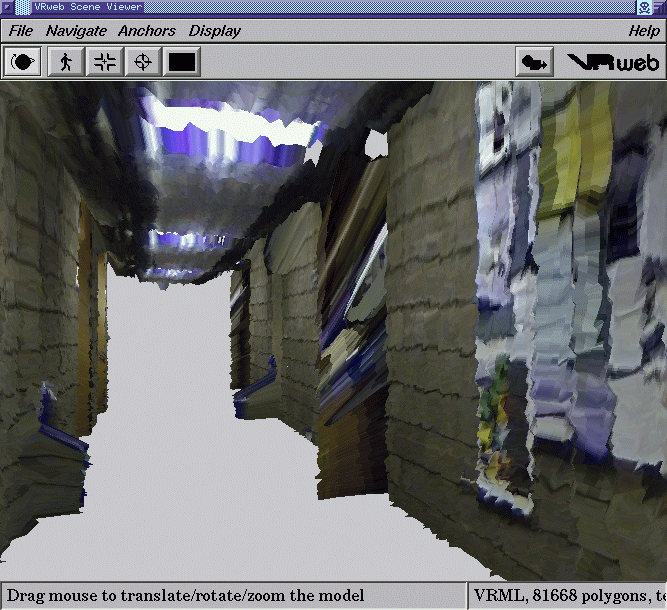
Task: Click the 'Drag mouse to translate' status message
Action: pos(186,596)
